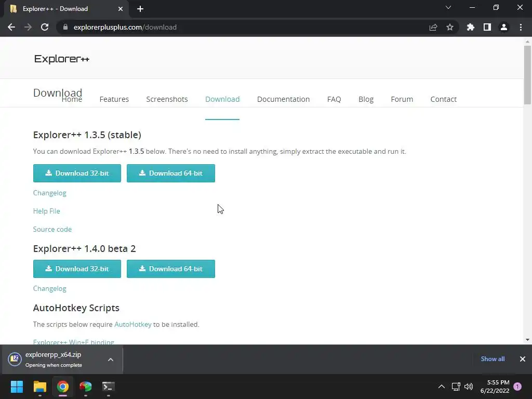Open the Windows Start menu
This screenshot has height=399, width=532.
tap(17, 387)
